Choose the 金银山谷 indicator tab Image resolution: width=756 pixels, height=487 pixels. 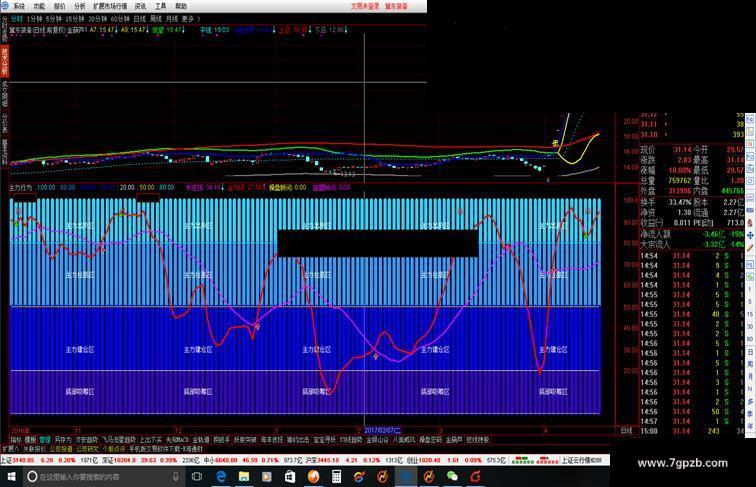click(377, 440)
